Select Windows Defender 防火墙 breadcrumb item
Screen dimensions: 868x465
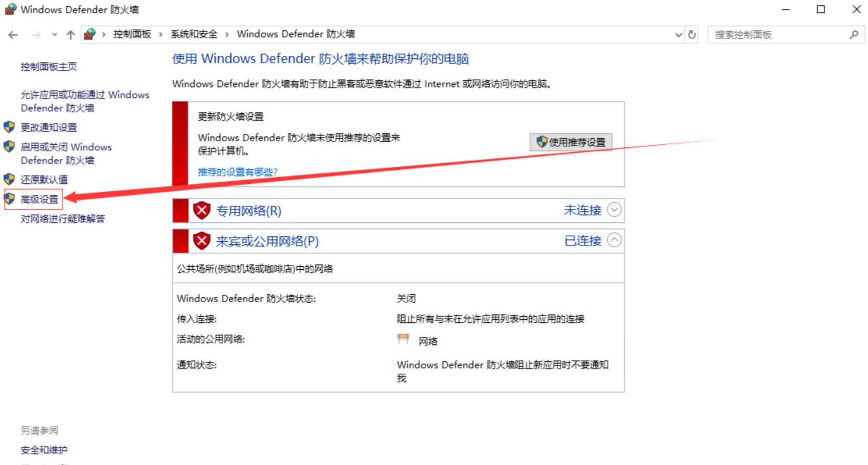296,34
